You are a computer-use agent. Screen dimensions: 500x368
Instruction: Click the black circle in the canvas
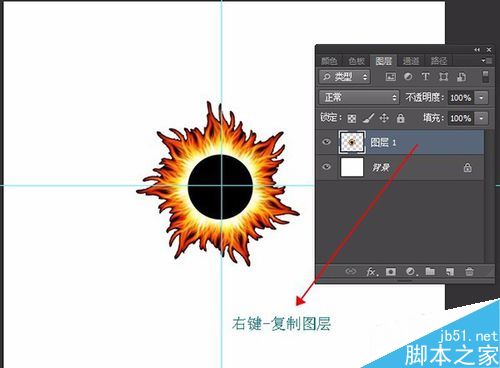[x=221, y=187]
